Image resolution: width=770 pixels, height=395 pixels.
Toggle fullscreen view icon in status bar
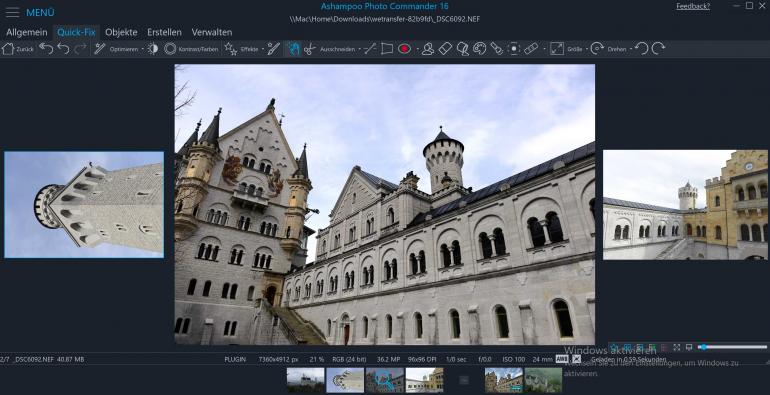[x=677, y=347]
